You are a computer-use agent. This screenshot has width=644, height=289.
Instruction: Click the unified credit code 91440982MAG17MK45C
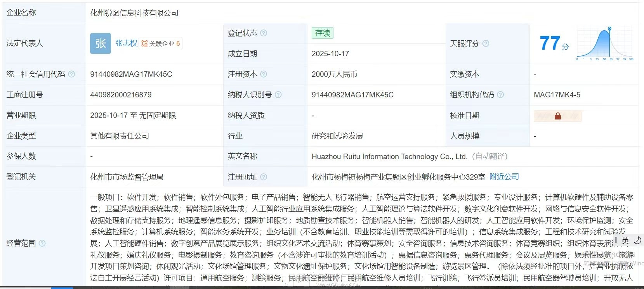pyautogui.click(x=131, y=74)
